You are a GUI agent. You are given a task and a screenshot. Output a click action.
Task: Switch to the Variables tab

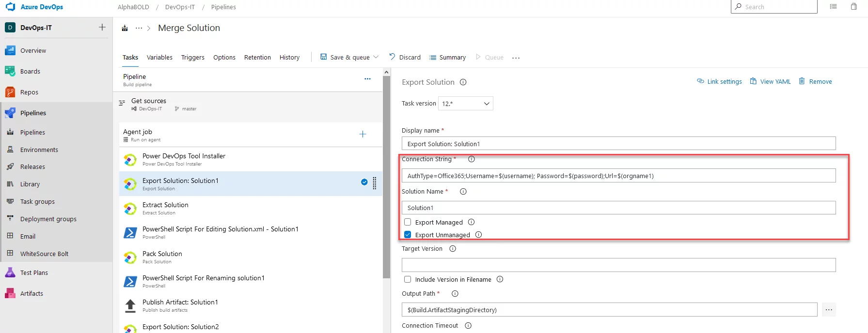click(159, 57)
